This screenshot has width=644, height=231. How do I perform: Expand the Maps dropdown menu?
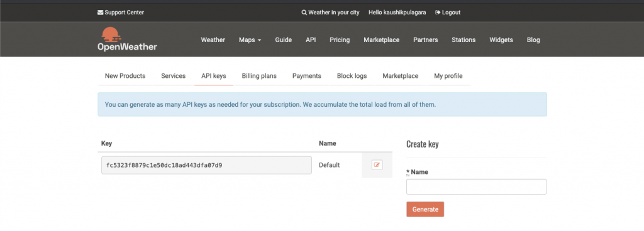[250, 40]
